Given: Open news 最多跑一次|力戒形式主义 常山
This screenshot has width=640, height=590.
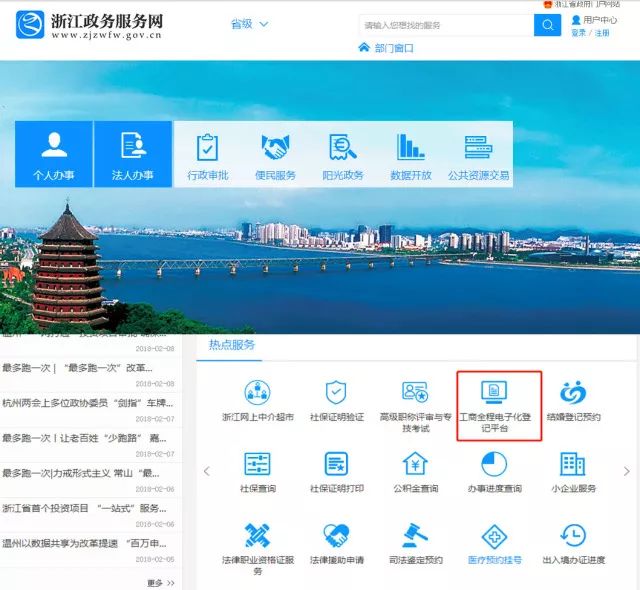Looking at the screenshot, I should click(x=81, y=473).
